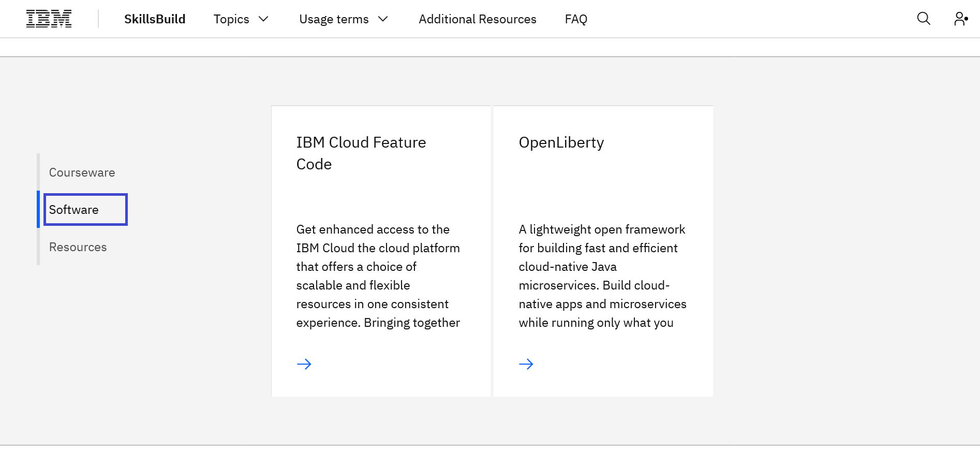Open the SkillsBuild home link
Viewport: 980px width, 462px height.
[x=155, y=19]
